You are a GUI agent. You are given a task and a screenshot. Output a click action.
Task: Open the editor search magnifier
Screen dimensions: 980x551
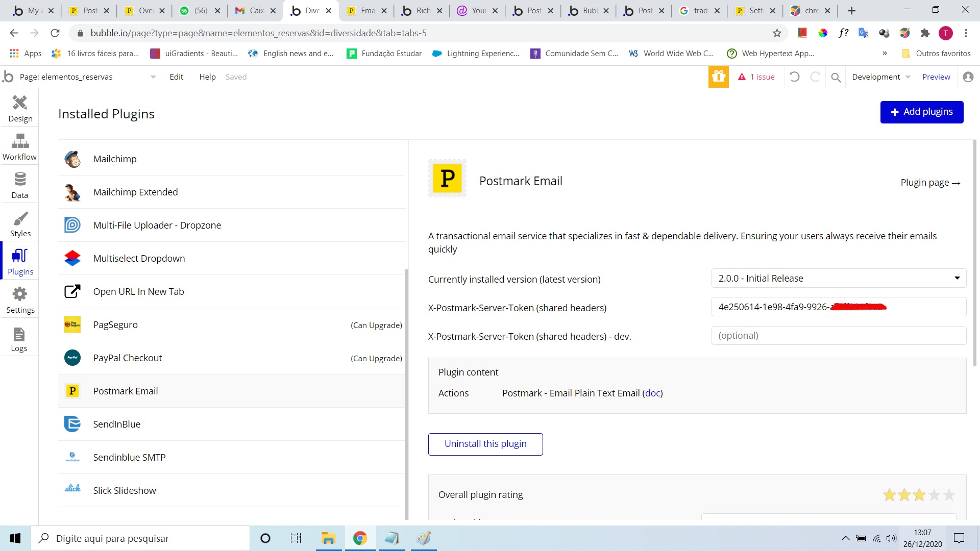click(x=836, y=77)
